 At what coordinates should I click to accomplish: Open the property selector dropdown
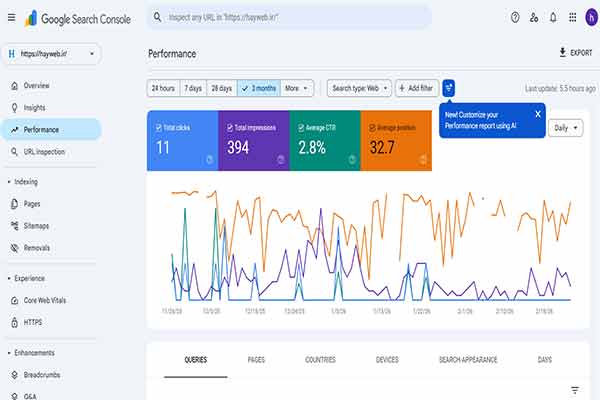point(51,54)
